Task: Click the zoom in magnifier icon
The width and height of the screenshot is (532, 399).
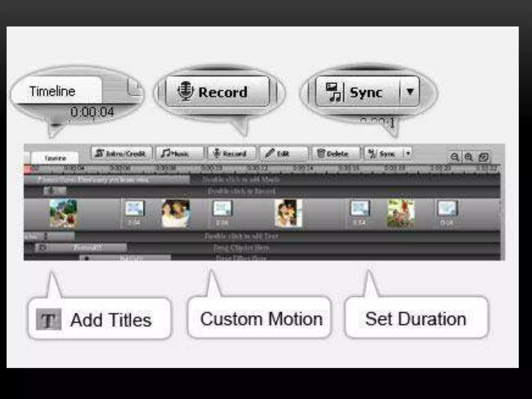Action: [x=469, y=157]
